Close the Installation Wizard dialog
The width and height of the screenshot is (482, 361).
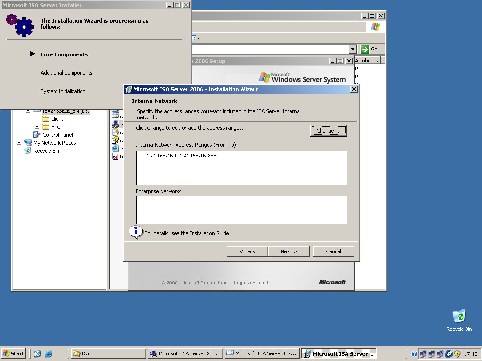[x=354, y=89]
